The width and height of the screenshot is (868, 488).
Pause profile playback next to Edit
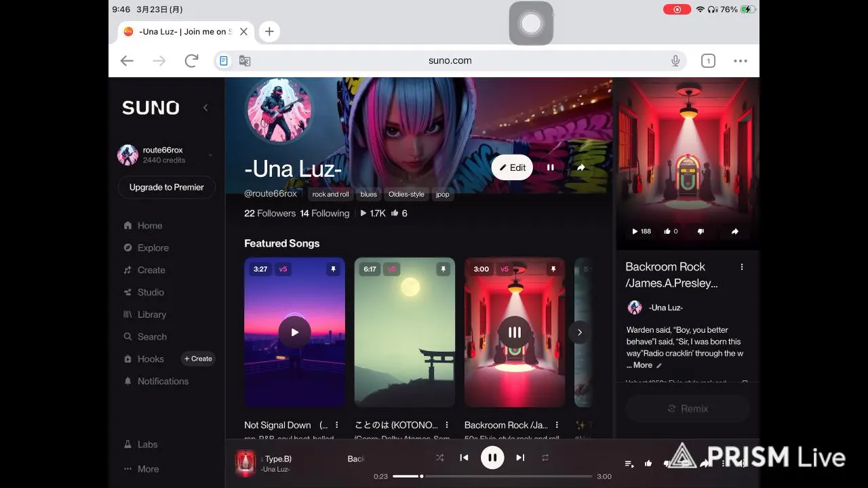click(551, 167)
